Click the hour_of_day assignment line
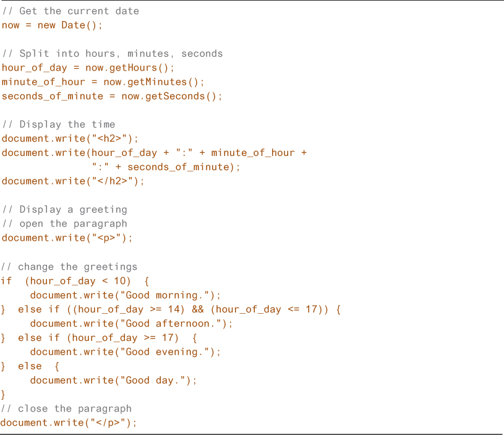The height and width of the screenshot is (435, 504). [88, 68]
